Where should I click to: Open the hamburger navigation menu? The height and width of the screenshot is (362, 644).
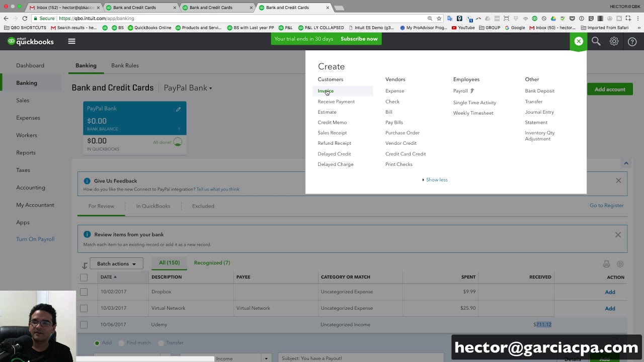coord(71,41)
